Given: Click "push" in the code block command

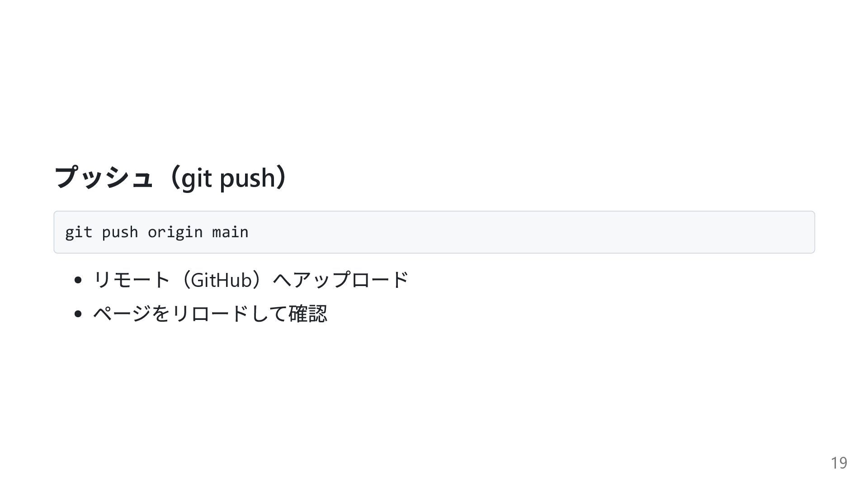Looking at the screenshot, I should [x=120, y=232].
